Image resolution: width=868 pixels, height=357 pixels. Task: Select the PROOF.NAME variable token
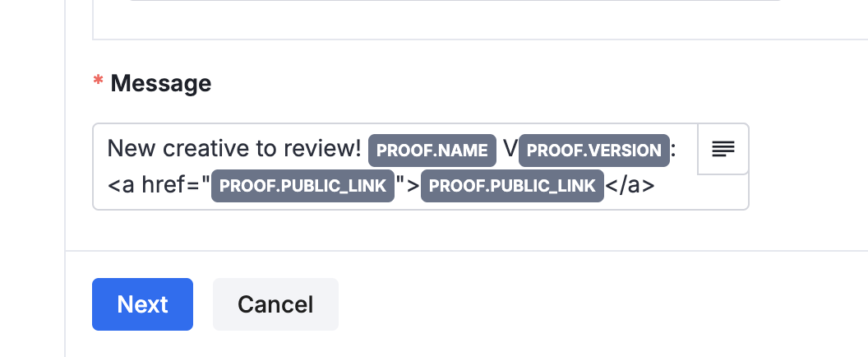[432, 150]
